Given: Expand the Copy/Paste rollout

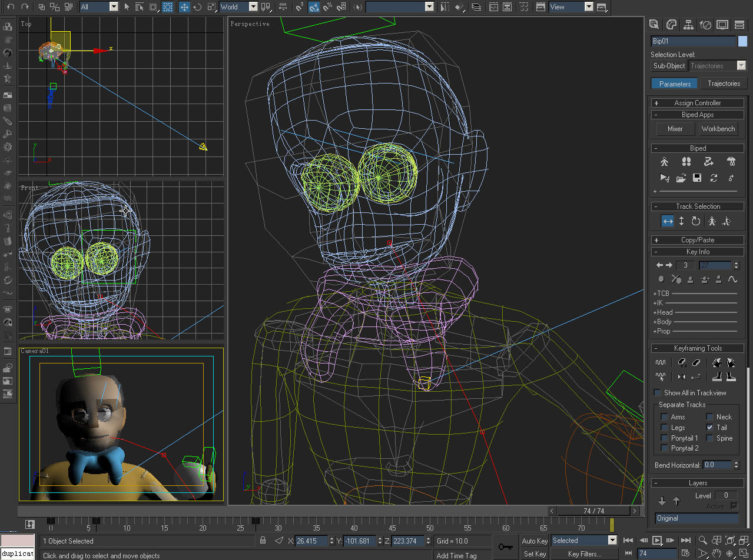Looking at the screenshot, I should 698,240.
